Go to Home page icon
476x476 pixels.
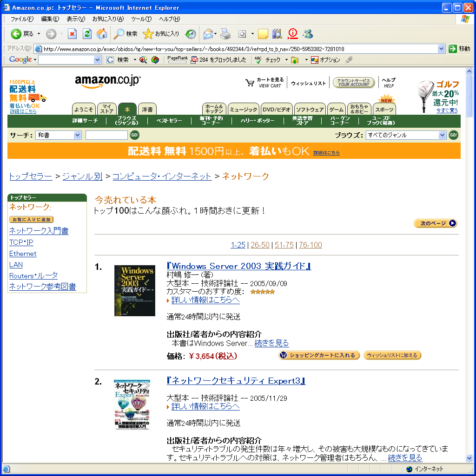point(102,34)
